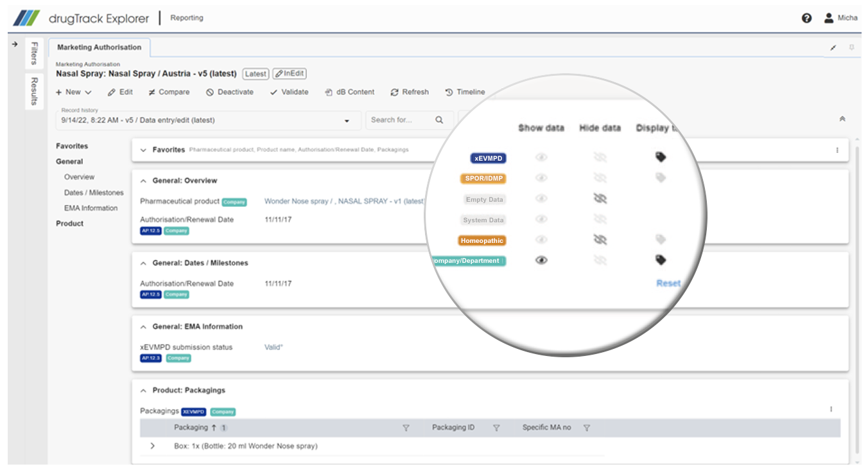Sort by the Packaging column header
This screenshot has height=471, width=868.
[x=191, y=427]
